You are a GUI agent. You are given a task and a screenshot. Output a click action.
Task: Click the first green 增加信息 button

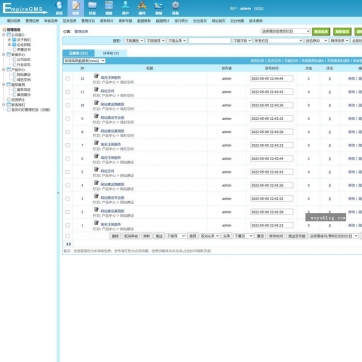[x=321, y=31]
